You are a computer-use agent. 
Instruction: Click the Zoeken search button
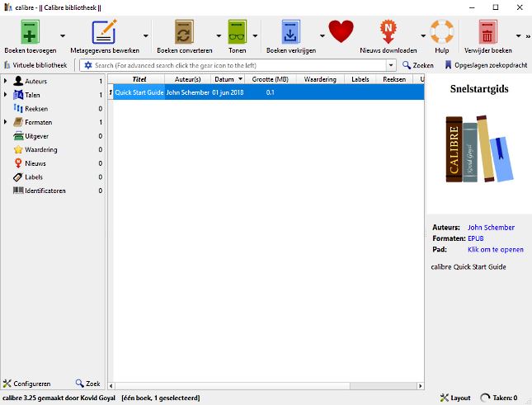pyautogui.click(x=418, y=65)
